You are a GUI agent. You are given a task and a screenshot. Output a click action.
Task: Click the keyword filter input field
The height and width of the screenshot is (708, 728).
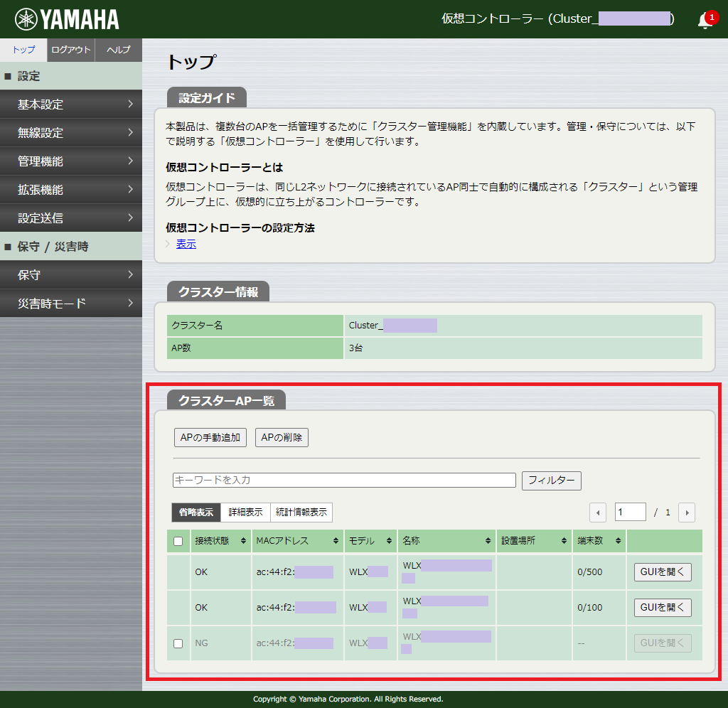tap(344, 481)
